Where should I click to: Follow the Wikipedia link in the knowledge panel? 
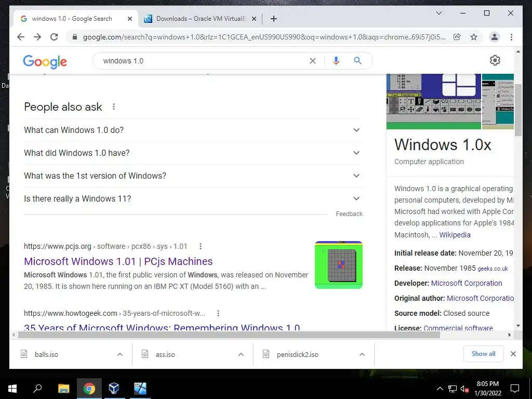click(x=455, y=235)
